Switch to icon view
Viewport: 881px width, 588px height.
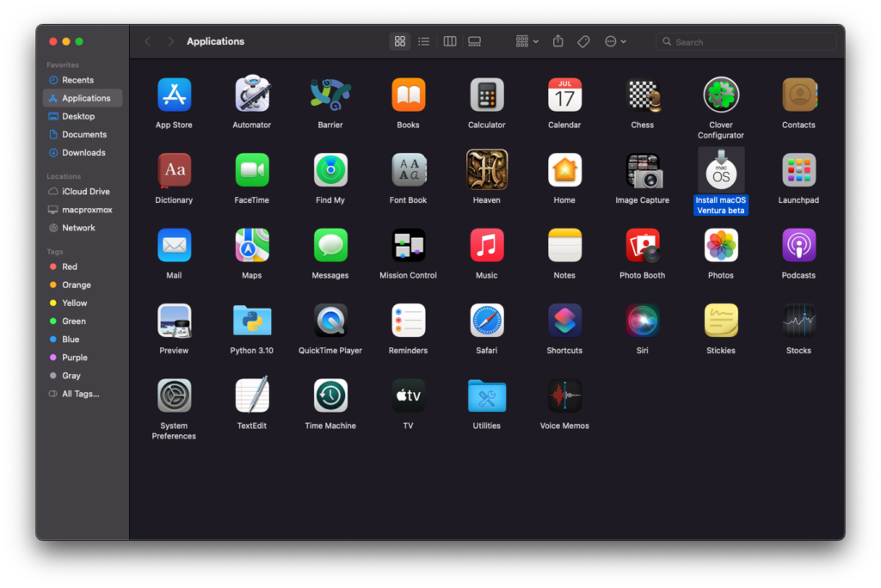point(399,41)
